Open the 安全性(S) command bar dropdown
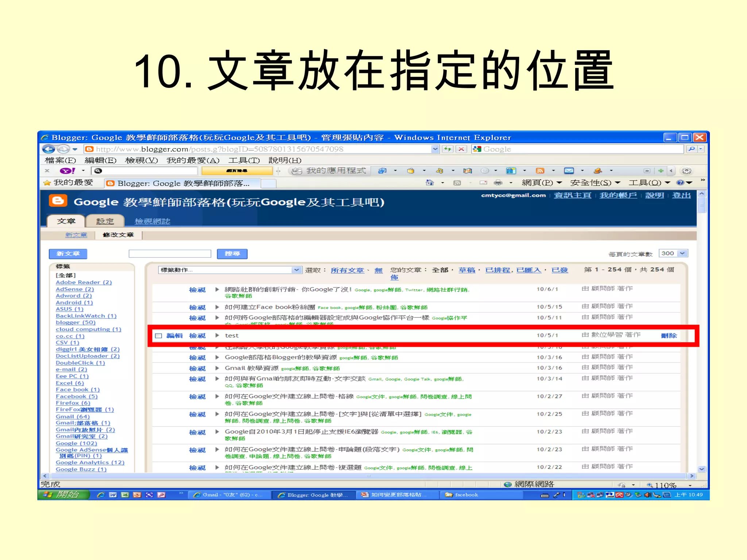 point(595,183)
